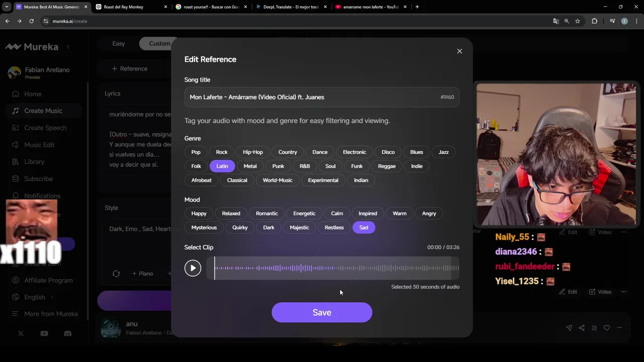This screenshot has width=644, height=362.
Task: Bookmark this page with the star
Action: [x=578, y=21]
